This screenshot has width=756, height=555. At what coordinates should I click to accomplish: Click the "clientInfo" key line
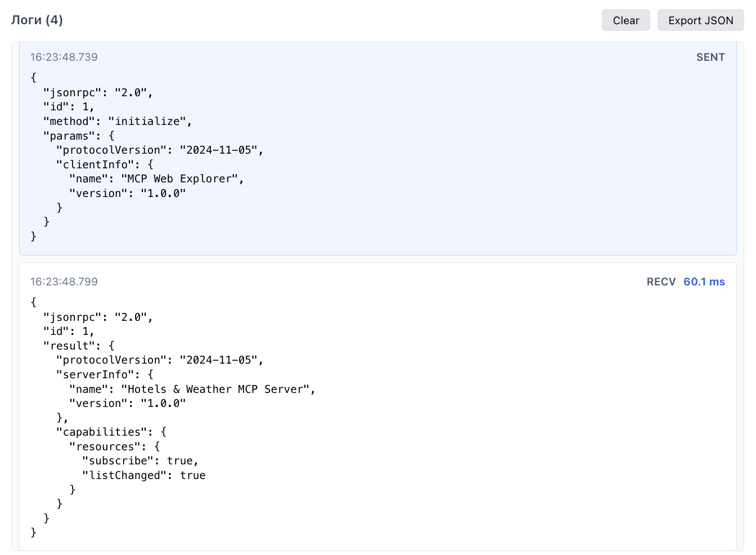(105, 164)
